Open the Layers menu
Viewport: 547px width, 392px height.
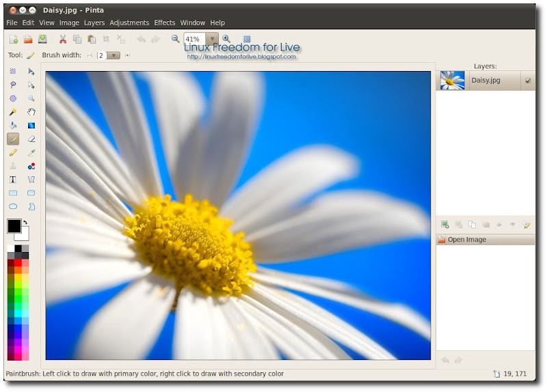(x=94, y=23)
